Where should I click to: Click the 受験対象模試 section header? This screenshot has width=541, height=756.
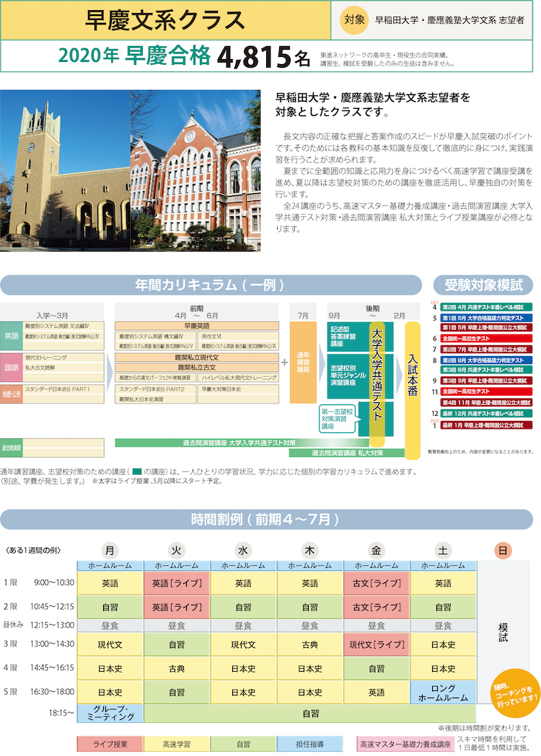coord(483,285)
